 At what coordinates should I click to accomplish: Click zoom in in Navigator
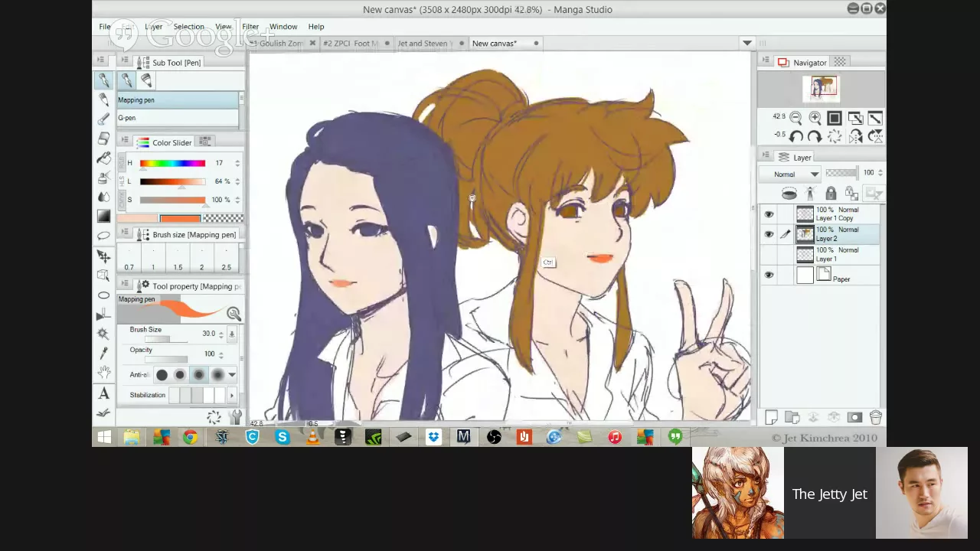coord(815,118)
